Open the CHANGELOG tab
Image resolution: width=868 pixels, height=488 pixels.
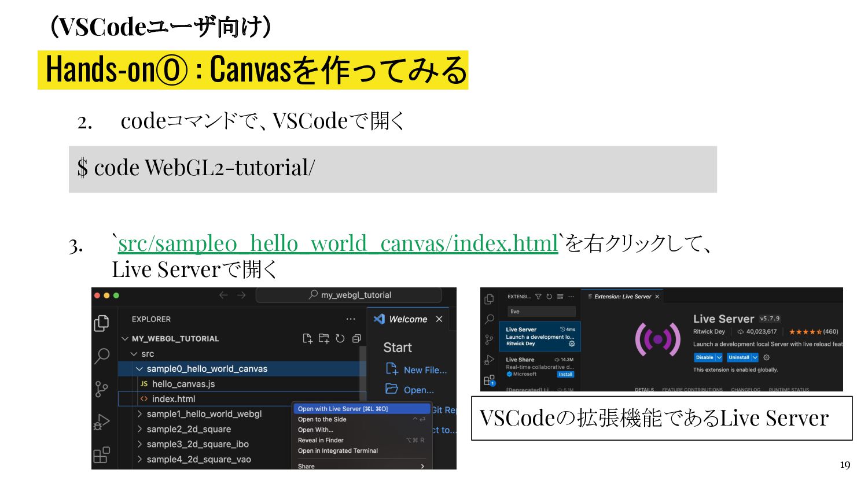click(x=746, y=389)
